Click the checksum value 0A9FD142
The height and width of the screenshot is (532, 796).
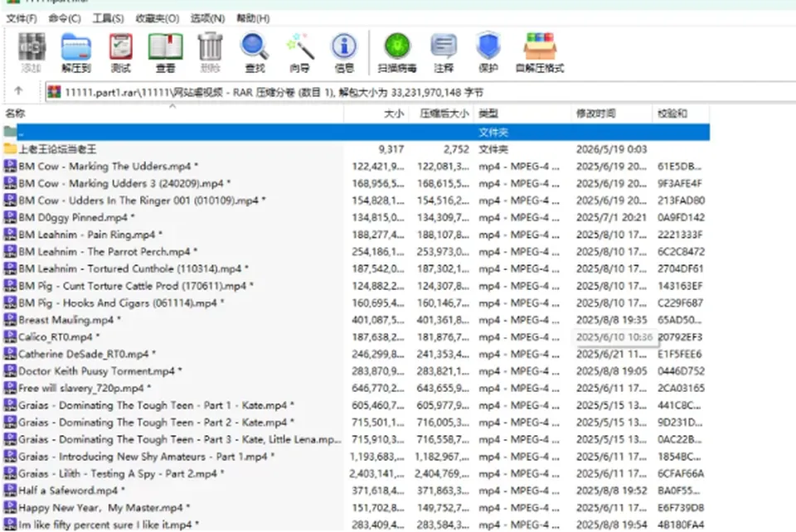click(x=681, y=218)
